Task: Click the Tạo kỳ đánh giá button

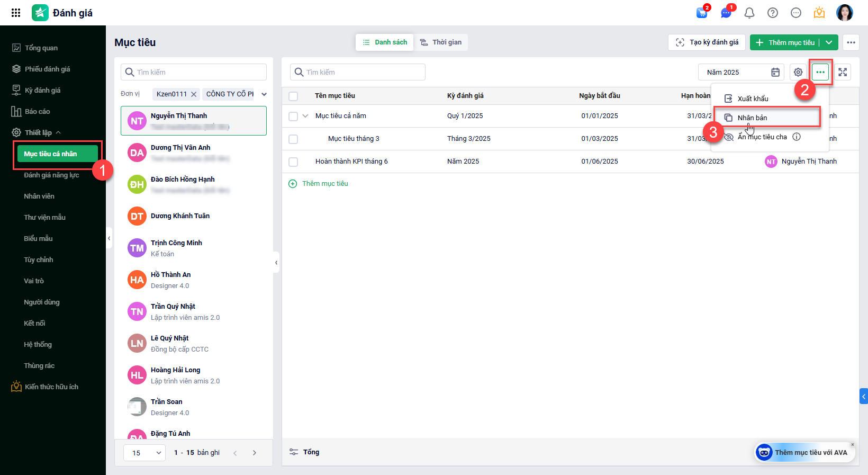Action: pos(707,42)
